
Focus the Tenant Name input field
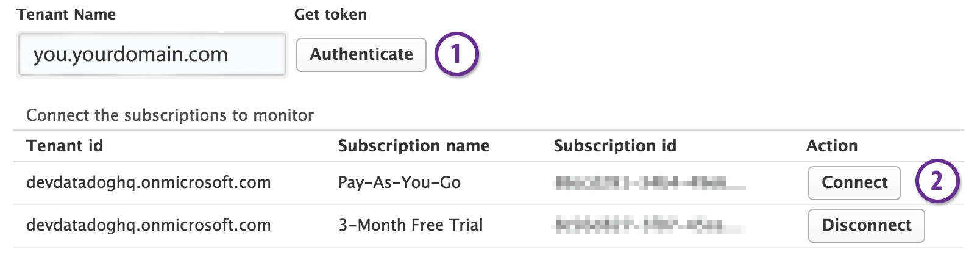152,55
